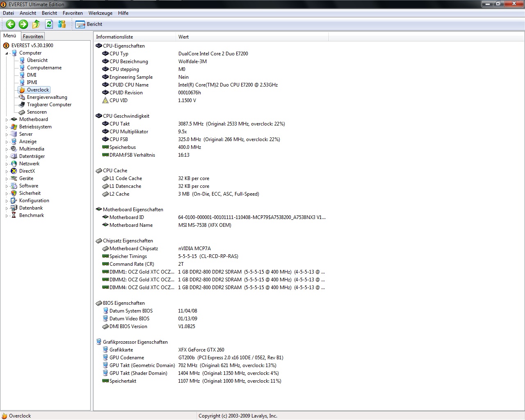This screenshot has width=525, height=420.
Task: Click the users/manage favorites toolbar icon
Action: [x=62, y=24]
